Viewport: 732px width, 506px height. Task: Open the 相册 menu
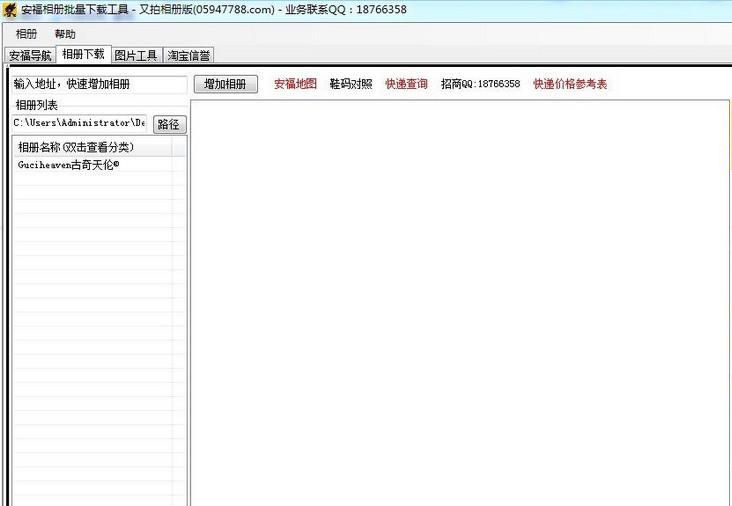(x=26, y=34)
